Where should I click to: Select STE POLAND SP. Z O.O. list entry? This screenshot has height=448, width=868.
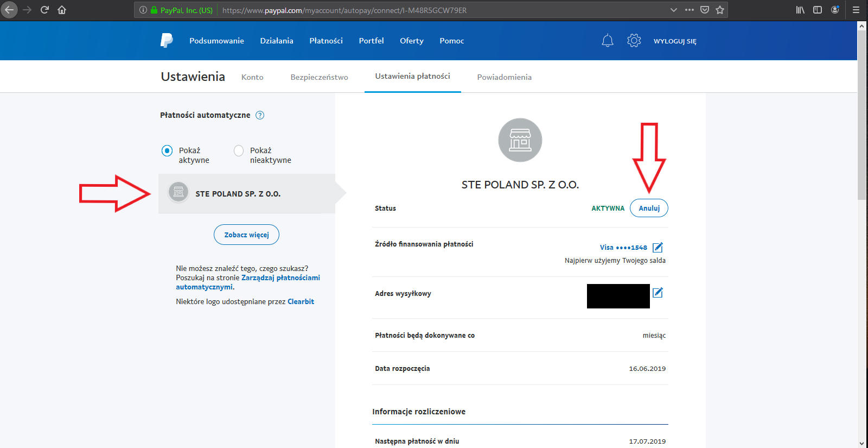(x=247, y=193)
